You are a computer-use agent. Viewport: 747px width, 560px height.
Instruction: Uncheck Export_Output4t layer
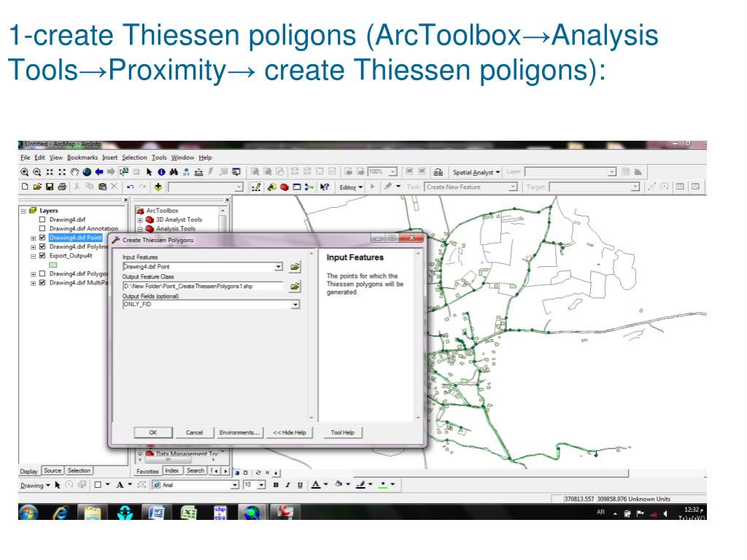point(42,256)
